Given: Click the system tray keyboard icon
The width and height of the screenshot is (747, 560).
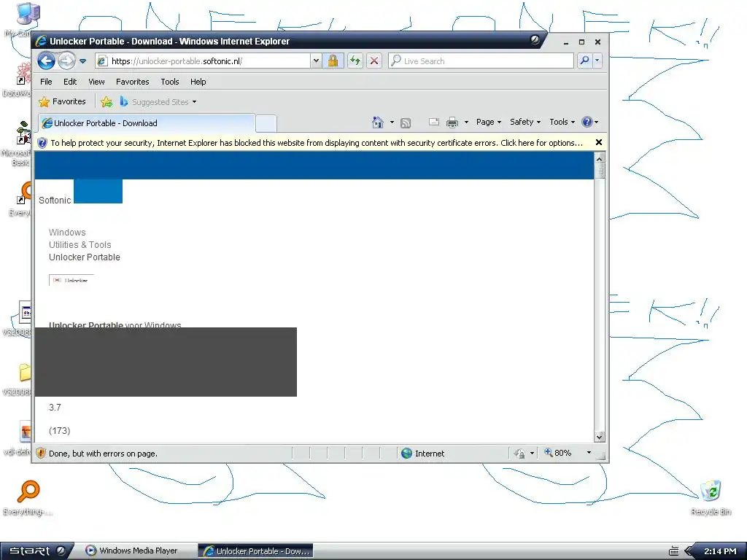Looking at the screenshot, I should pos(673,551).
